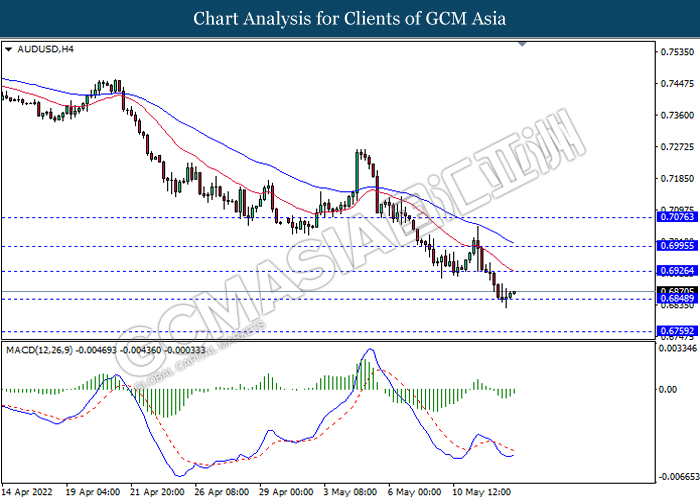Select the 0.69264 price level label
Screen dimensions: 700x500
(677, 271)
